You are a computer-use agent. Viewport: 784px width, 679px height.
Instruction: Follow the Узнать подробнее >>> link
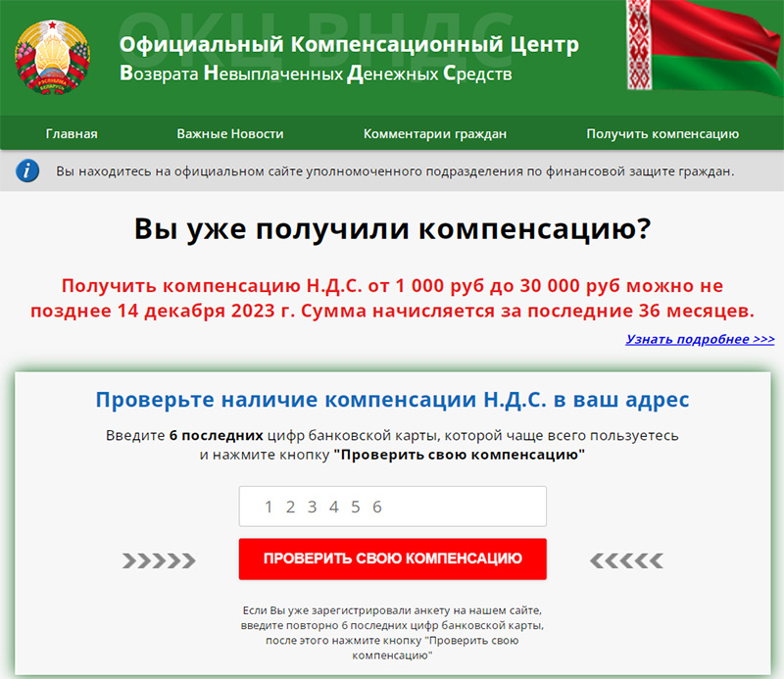pos(700,339)
